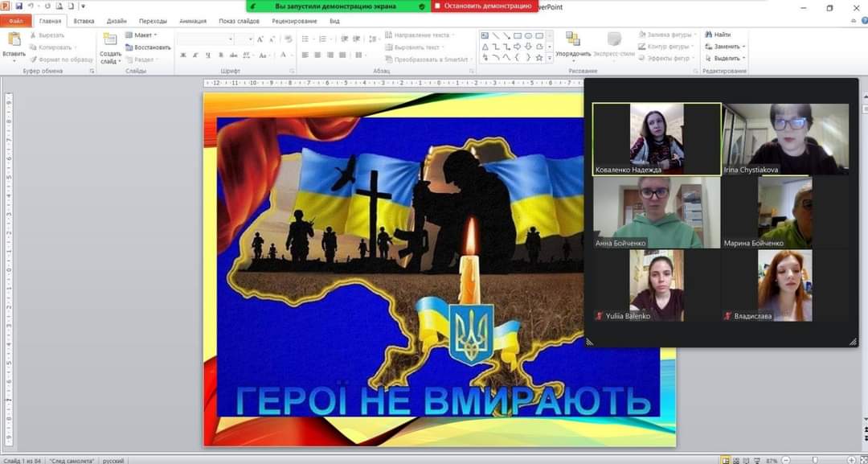Image resolution: width=868 pixels, height=464 pixels.
Task: Open the Рецензирование tab
Action: pos(294,21)
